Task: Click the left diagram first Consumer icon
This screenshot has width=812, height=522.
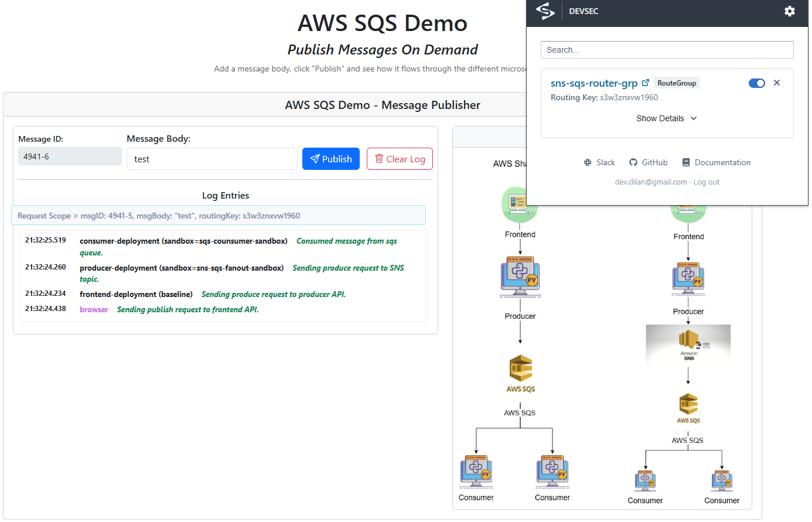Action: point(476,472)
